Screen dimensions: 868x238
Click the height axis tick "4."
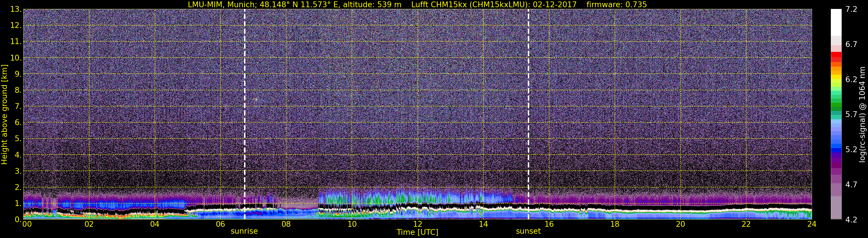pyautogui.click(x=18, y=155)
